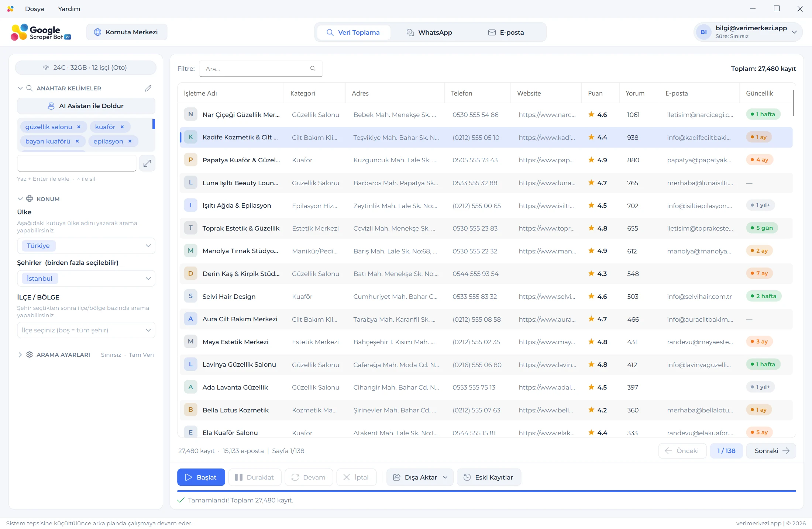Viewport: 812px width, 529px height.
Task: Click the Arama Ayarları gear icon
Action: (30, 355)
